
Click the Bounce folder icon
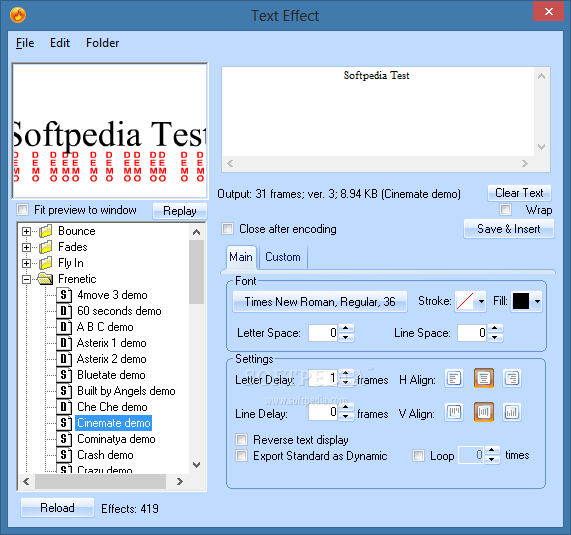click(x=46, y=231)
